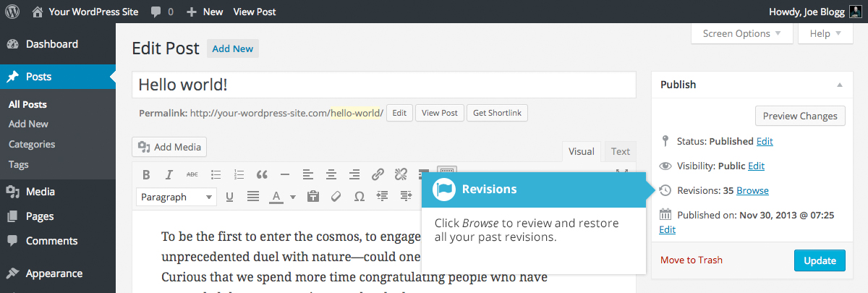Click the Get Shortlink button
Screen dimensions: 868x293
click(498, 113)
